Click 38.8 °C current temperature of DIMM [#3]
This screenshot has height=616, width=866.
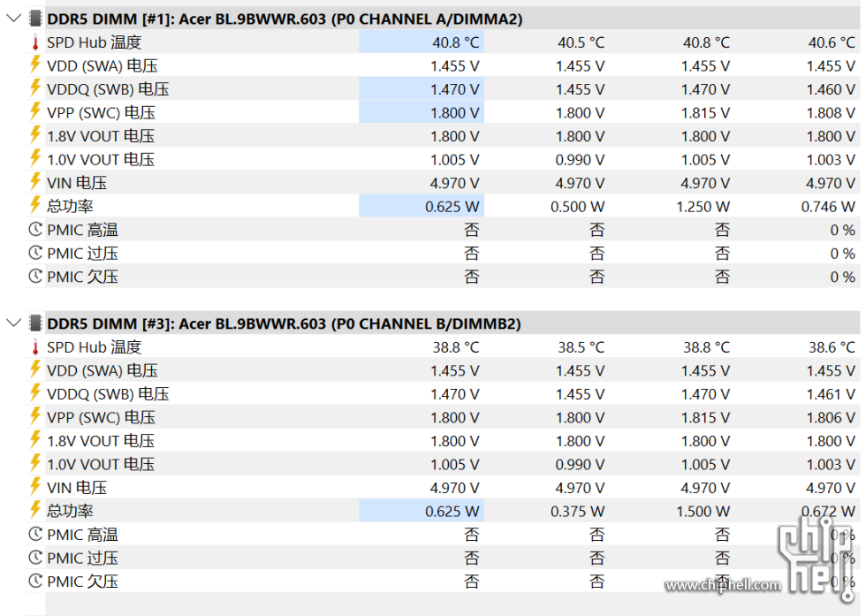(456, 347)
